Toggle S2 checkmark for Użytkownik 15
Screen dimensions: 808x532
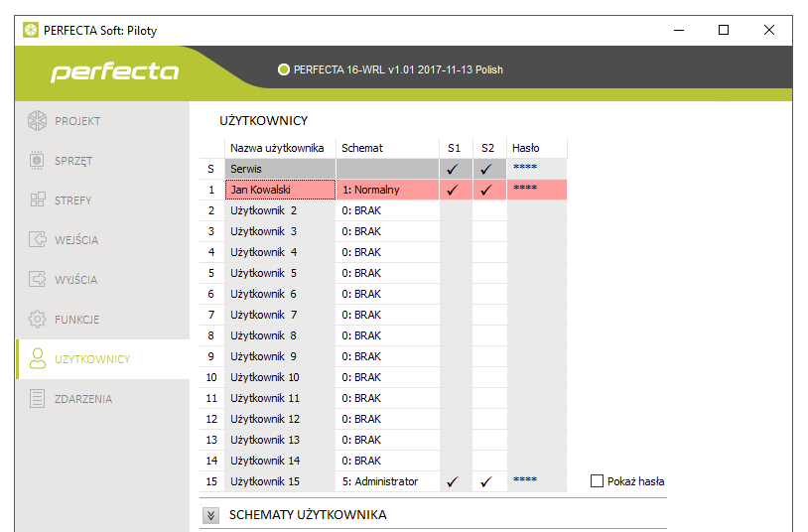(487, 481)
